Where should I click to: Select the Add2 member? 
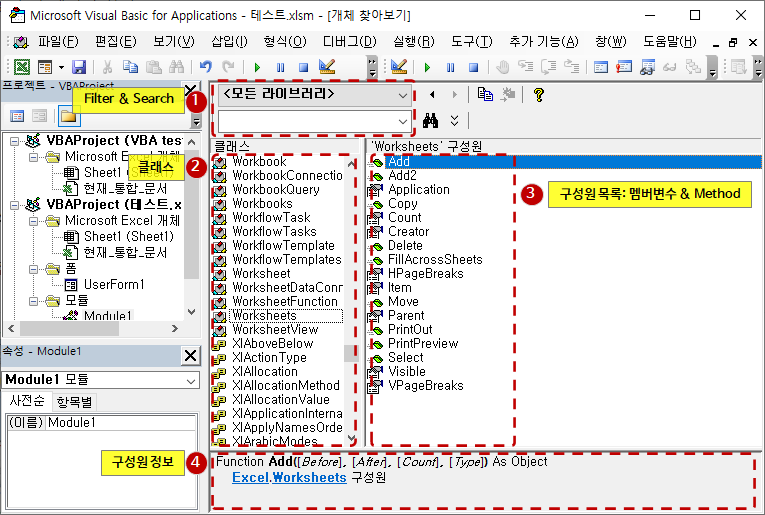[x=402, y=176]
